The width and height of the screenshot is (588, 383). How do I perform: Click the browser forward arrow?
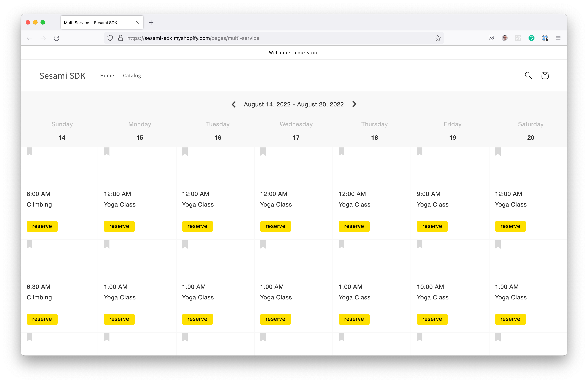pyautogui.click(x=43, y=38)
